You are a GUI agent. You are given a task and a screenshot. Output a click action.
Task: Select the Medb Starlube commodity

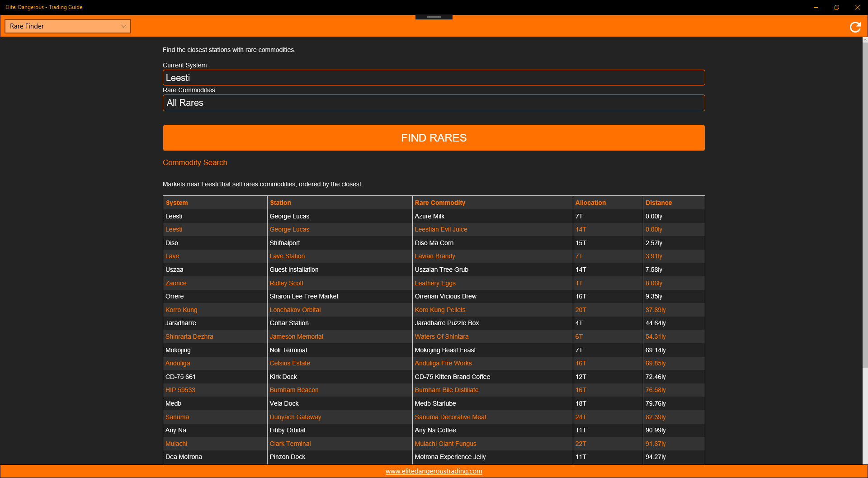point(435,403)
